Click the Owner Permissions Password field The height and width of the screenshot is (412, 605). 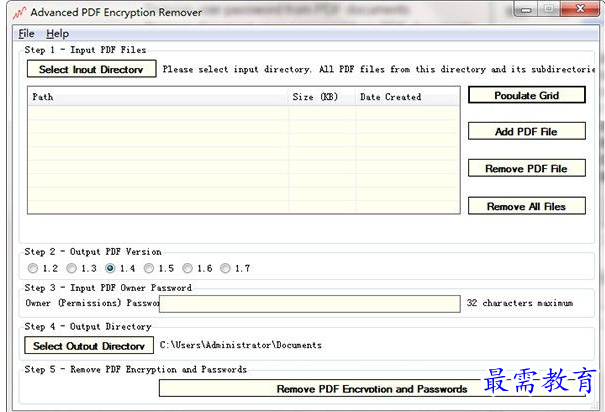310,304
